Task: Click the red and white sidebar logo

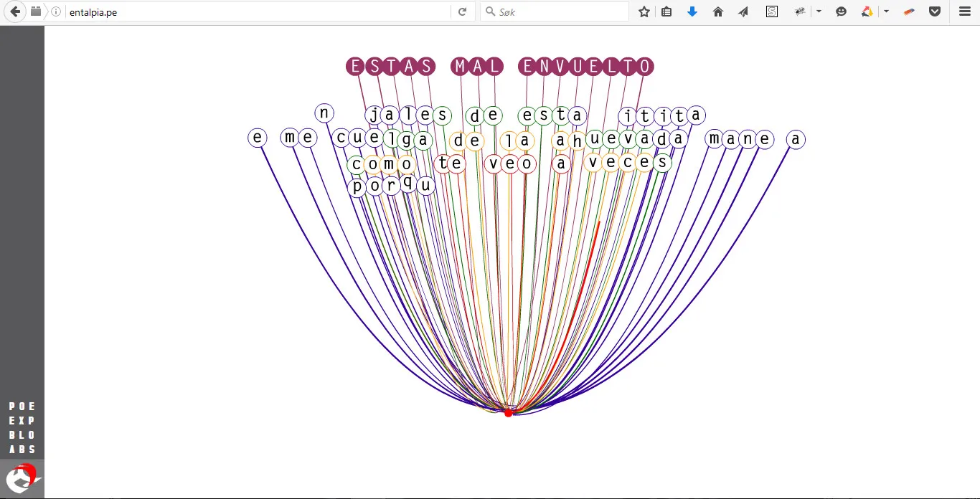Action: (x=22, y=477)
